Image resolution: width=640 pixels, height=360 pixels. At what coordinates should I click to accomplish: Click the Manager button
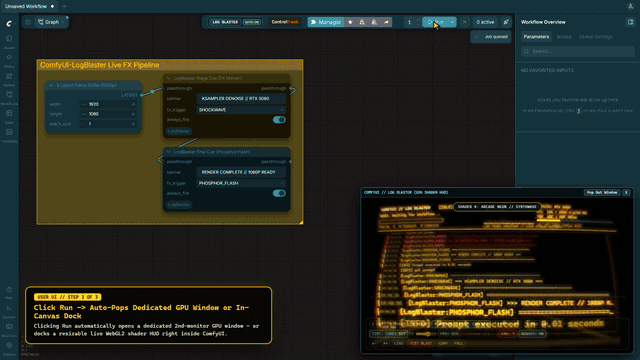[x=325, y=22]
